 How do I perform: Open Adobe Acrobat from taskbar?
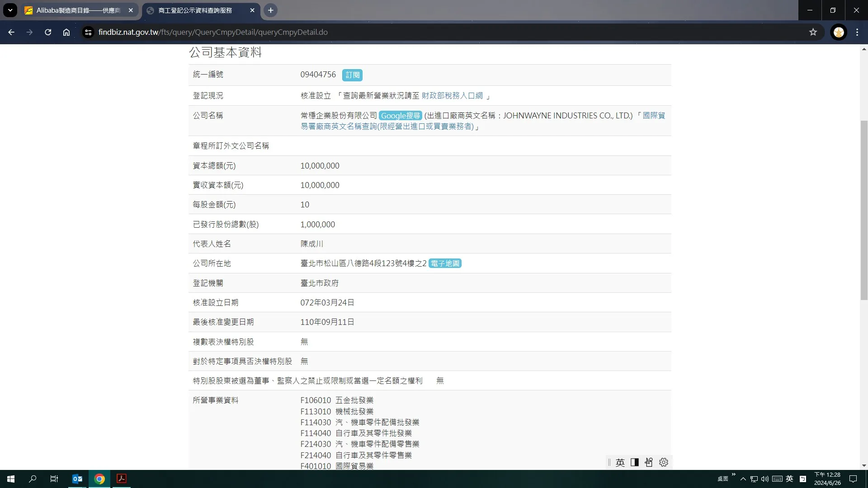(x=121, y=479)
